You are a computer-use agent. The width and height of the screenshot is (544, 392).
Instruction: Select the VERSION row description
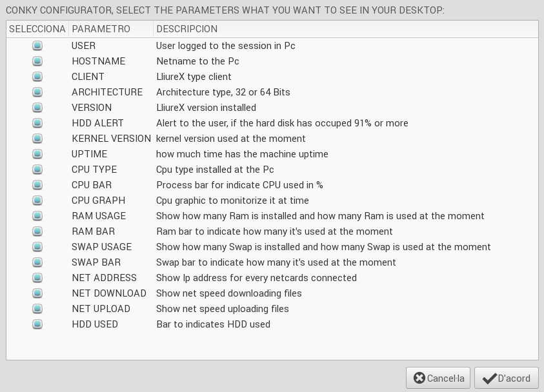pos(206,108)
